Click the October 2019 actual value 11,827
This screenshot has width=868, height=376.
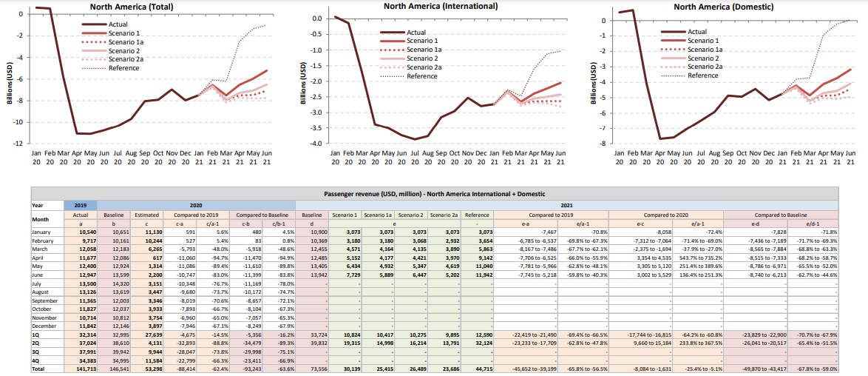[x=88, y=310]
